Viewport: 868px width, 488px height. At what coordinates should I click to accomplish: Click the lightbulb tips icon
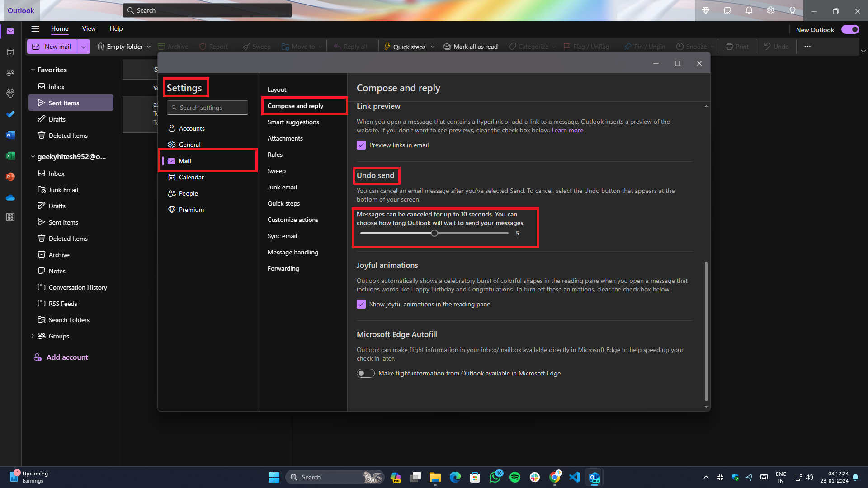tap(793, 10)
